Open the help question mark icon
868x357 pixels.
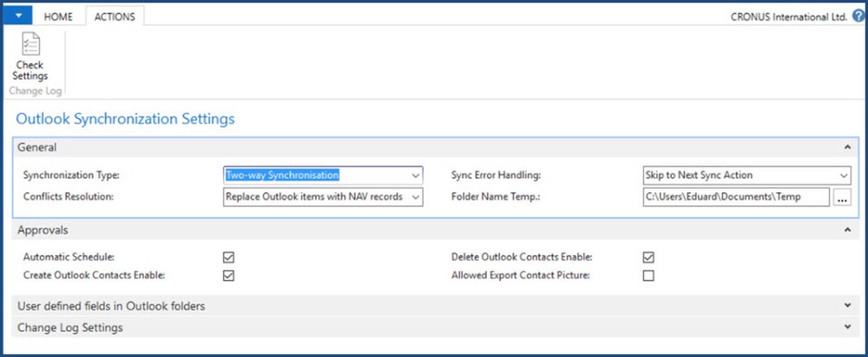coord(859,16)
